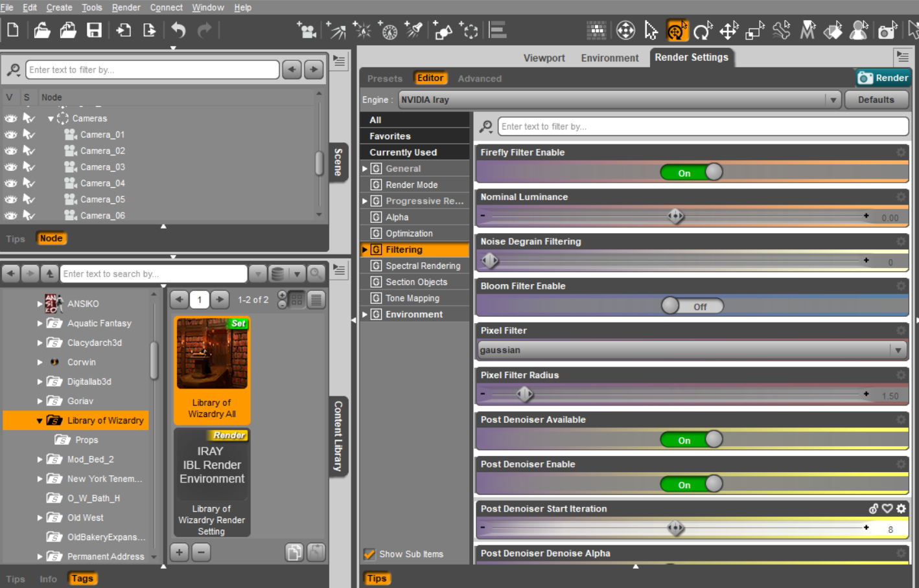Image resolution: width=919 pixels, height=588 pixels.
Task: Open a scene with the folder icon
Action: tap(42, 30)
